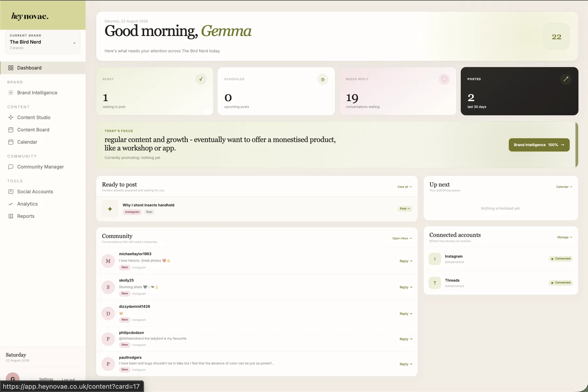Screen dimensions: 588x392
Task: Click michaeltaylor1963's M avatar
Action: point(108,261)
